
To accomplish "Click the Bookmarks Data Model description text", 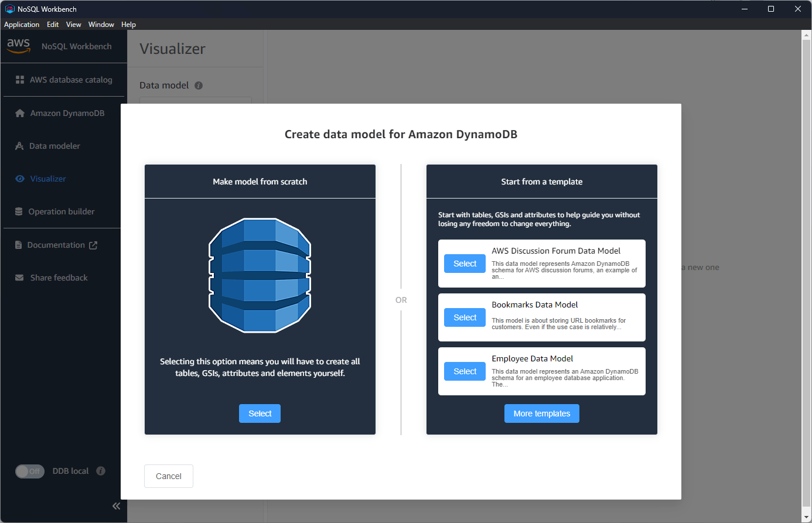I will pos(559,324).
